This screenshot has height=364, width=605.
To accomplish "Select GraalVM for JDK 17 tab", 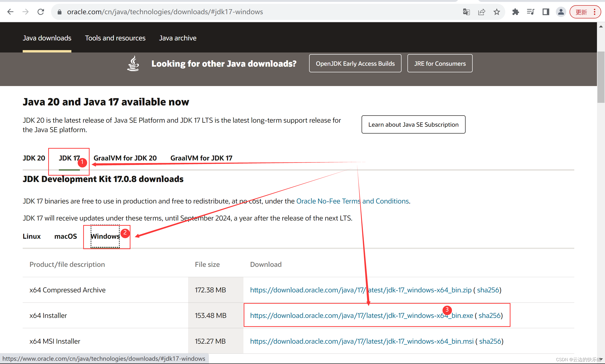I will coord(201,158).
